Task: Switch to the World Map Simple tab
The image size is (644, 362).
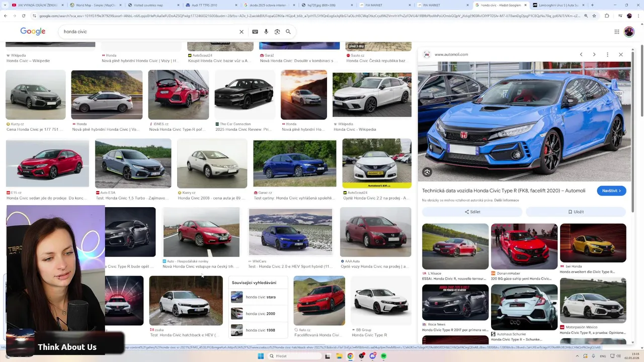Action: coord(95,5)
